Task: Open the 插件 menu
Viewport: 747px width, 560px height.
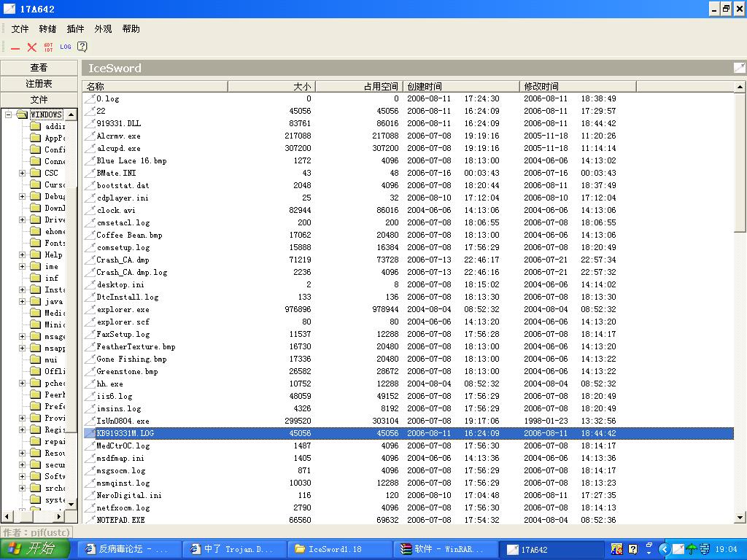Action: 75,29
